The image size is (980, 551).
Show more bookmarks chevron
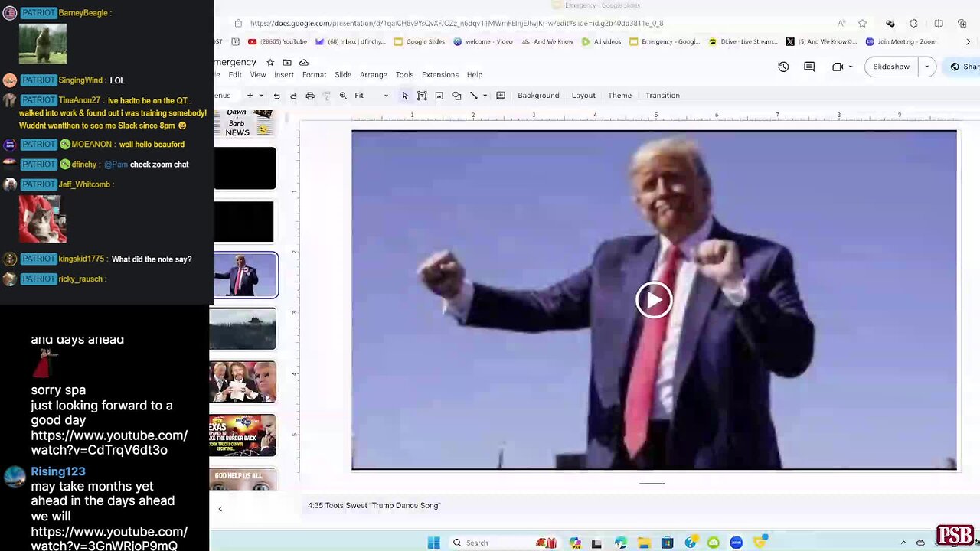point(969,42)
